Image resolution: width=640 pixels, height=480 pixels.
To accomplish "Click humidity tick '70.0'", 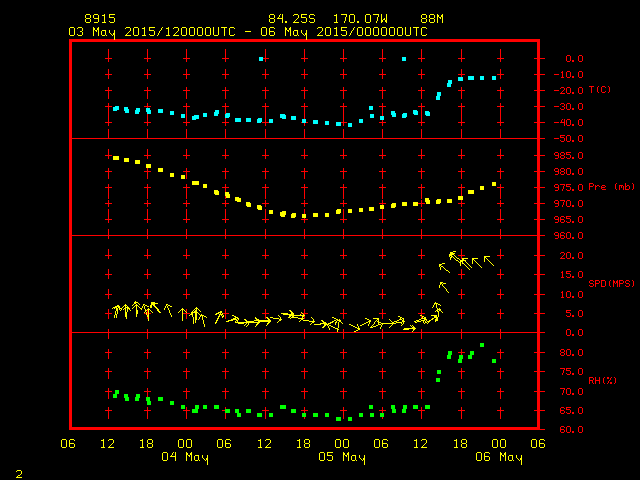I will (x=571, y=391).
